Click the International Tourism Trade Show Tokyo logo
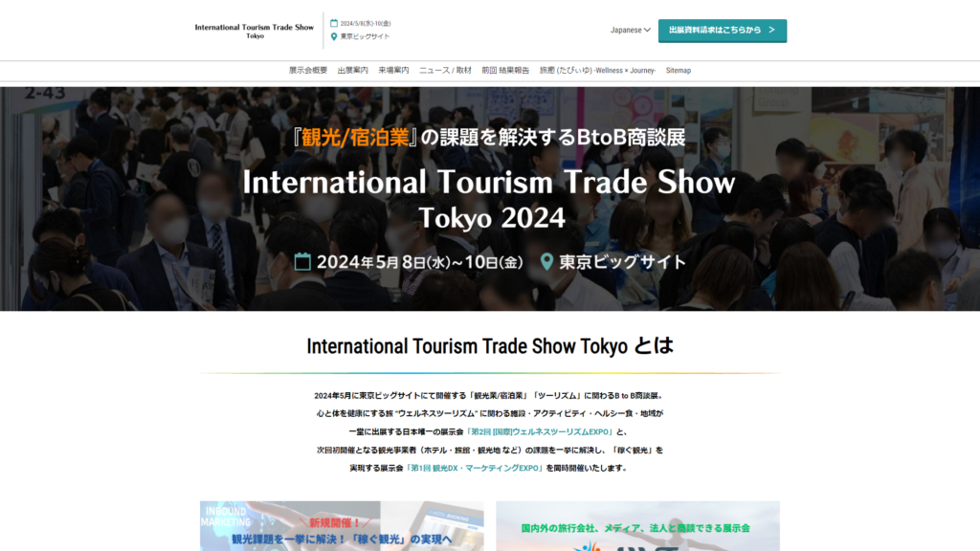980x551 pixels. click(254, 31)
